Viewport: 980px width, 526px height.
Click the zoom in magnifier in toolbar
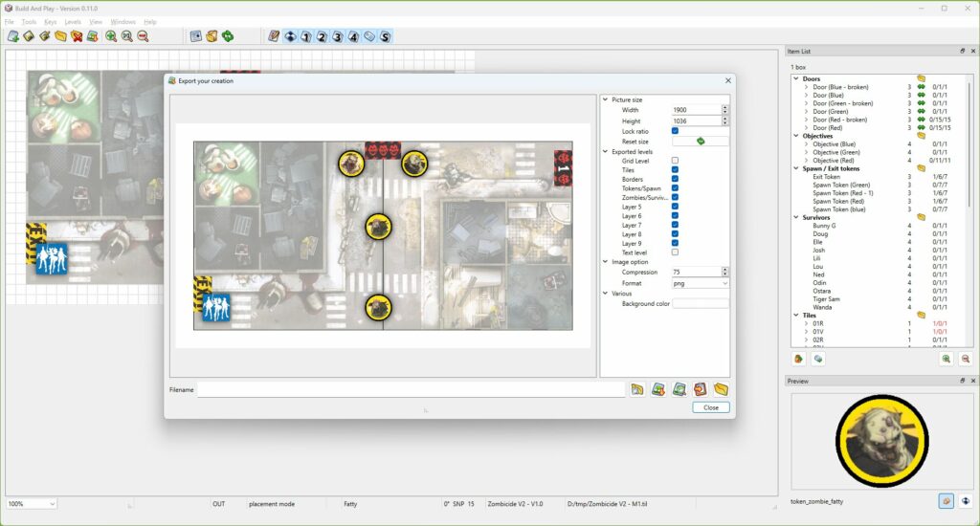(x=111, y=36)
